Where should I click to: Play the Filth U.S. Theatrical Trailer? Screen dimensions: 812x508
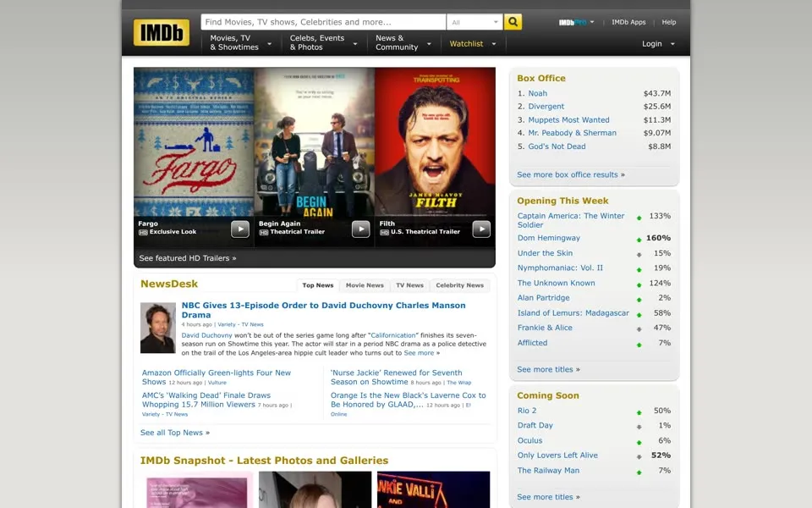click(481, 229)
